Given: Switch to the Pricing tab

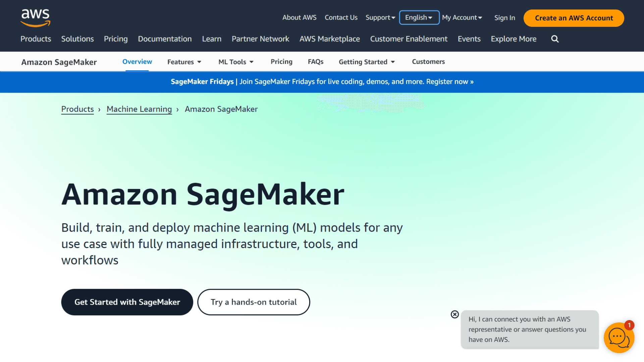Looking at the screenshot, I should (281, 62).
